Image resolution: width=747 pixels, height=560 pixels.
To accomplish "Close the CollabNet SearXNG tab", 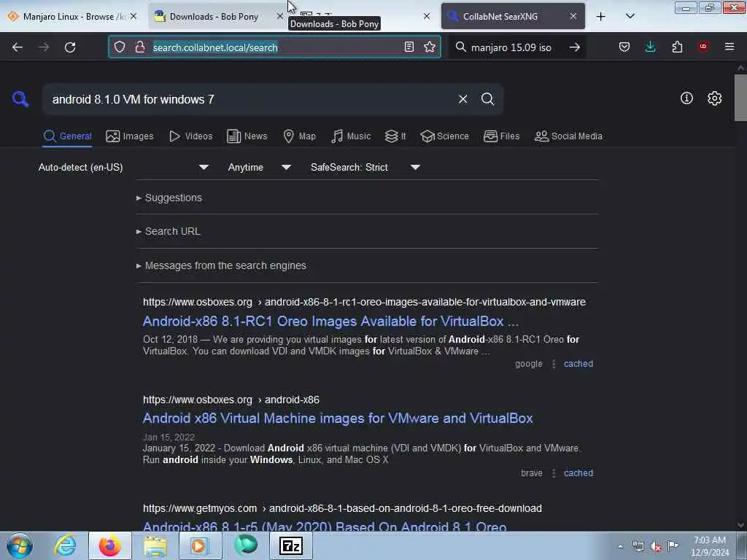I will 573,16.
